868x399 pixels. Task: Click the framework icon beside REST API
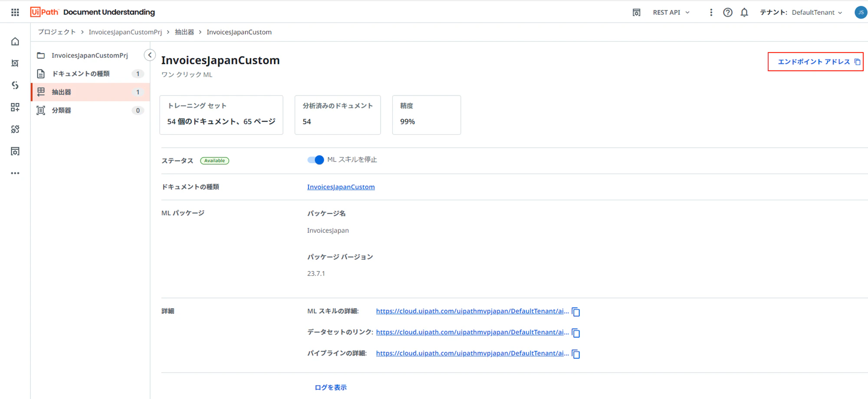tap(636, 12)
